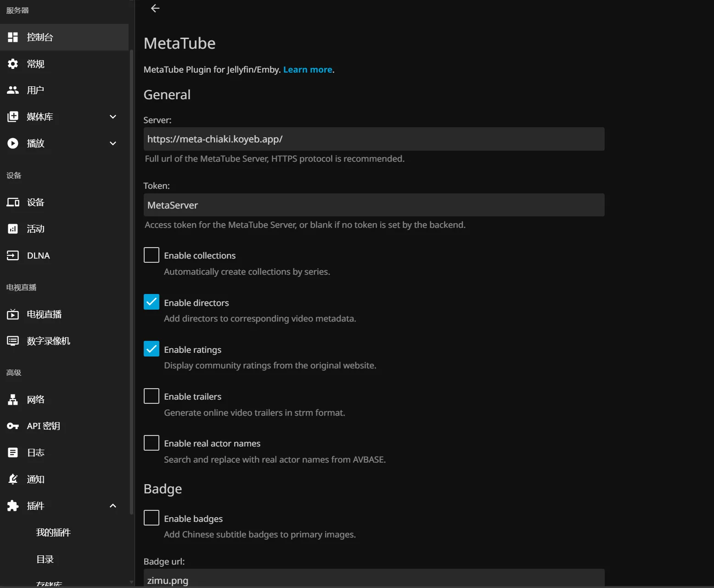
Task: Click 'Add Chinese subtitle badges to primary images.'
Action: (x=260, y=534)
